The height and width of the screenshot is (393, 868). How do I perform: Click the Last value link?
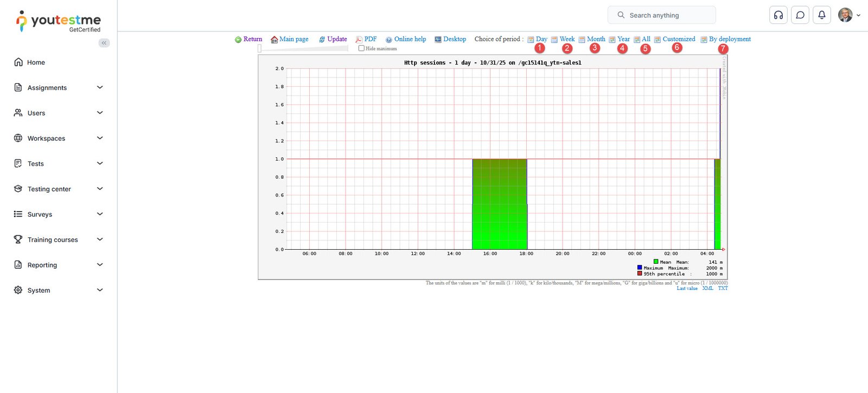pyautogui.click(x=687, y=288)
